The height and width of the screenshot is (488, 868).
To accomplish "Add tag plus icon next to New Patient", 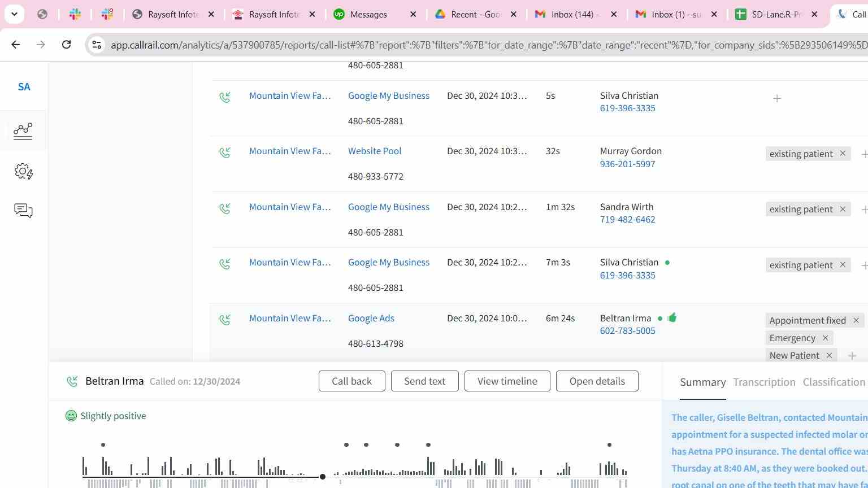I will tap(852, 356).
